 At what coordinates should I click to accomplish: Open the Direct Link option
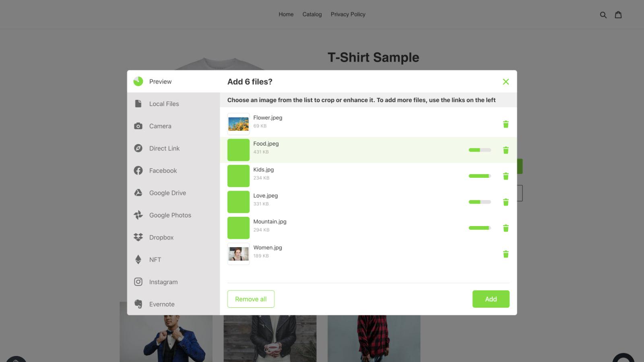pyautogui.click(x=164, y=148)
